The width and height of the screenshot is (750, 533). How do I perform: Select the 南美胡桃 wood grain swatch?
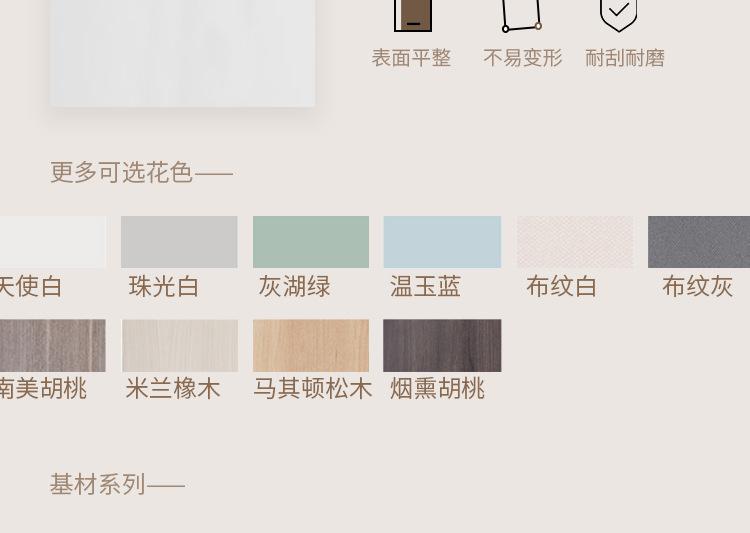pyautogui.click(x=53, y=345)
